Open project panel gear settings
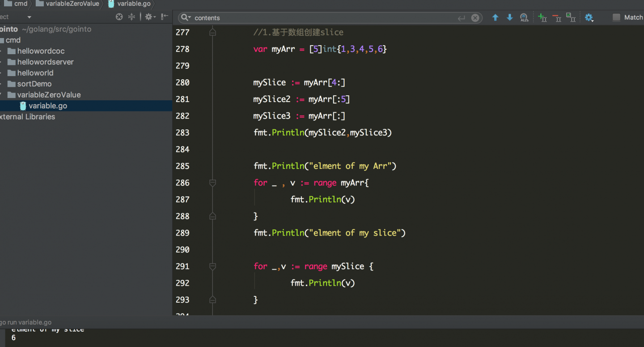Viewport: 644px width, 347px height. point(150,17)
